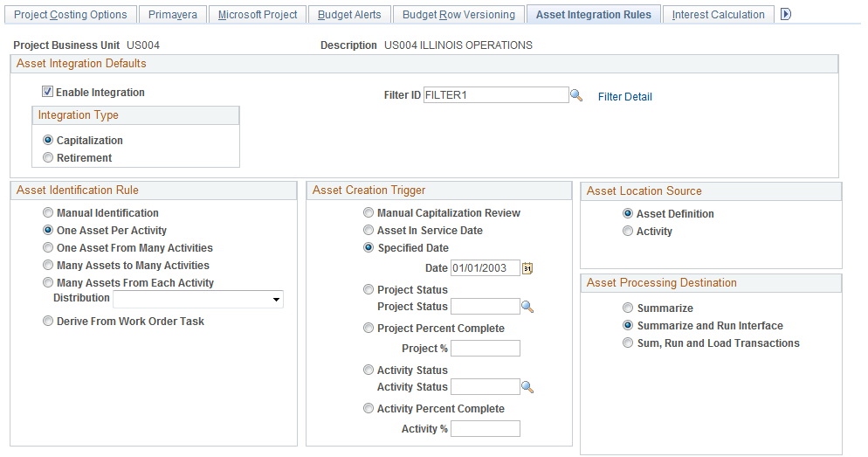Screen dimensions: 868x457
Task: Toggle Enable Integration checkbox
Action: 48,92
